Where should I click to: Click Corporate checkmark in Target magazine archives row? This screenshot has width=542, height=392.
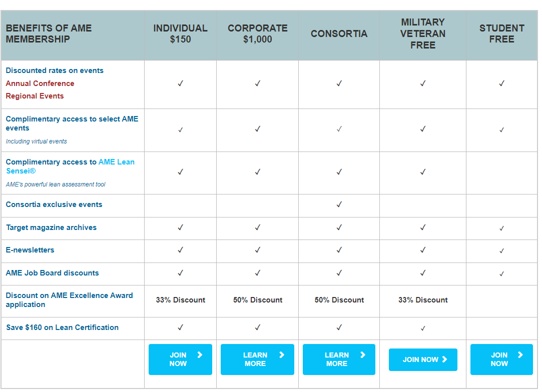(x=258, y=227)
